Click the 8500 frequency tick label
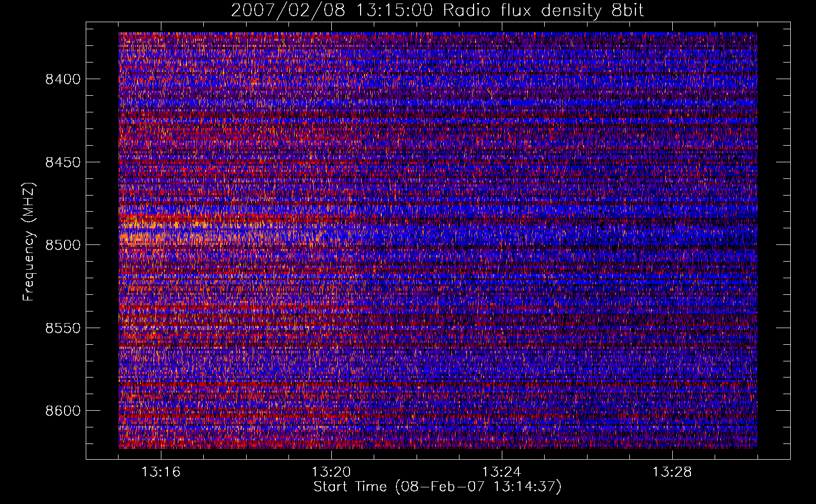Screen dimensions: 816x504 tap(63, 245)
